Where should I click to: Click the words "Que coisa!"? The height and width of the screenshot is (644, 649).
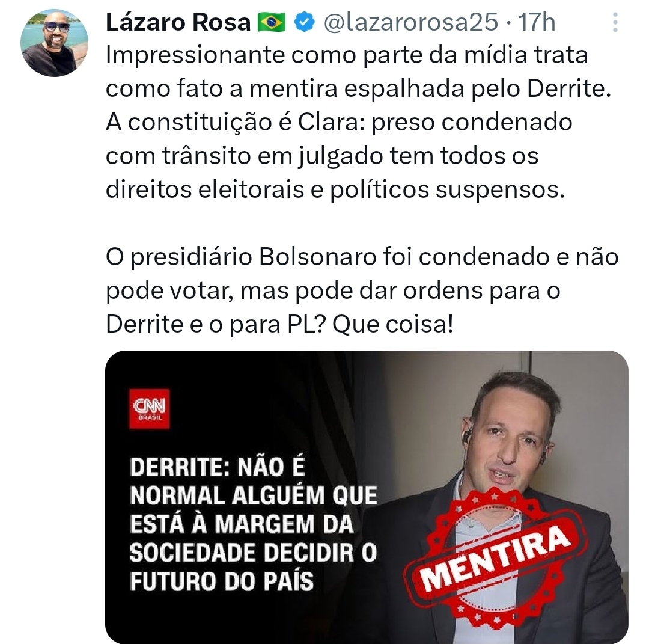pos(393,325)
